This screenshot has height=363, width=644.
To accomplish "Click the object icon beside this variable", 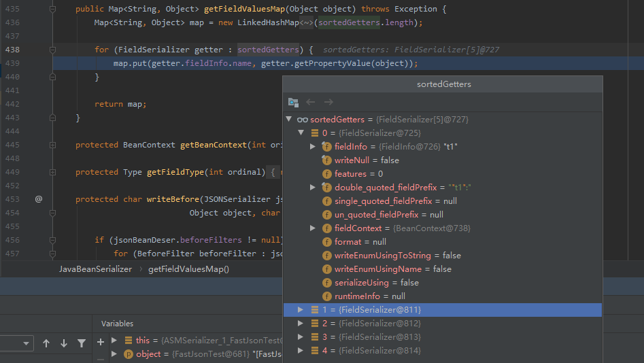I will (128, 341).
